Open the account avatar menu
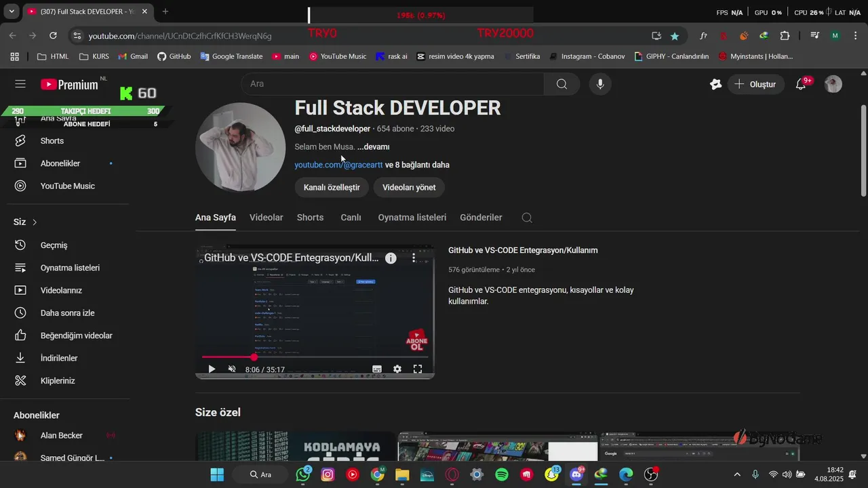The width and height of the screenshot is (868, 488). pyautogui.click(x=833, y=84)
